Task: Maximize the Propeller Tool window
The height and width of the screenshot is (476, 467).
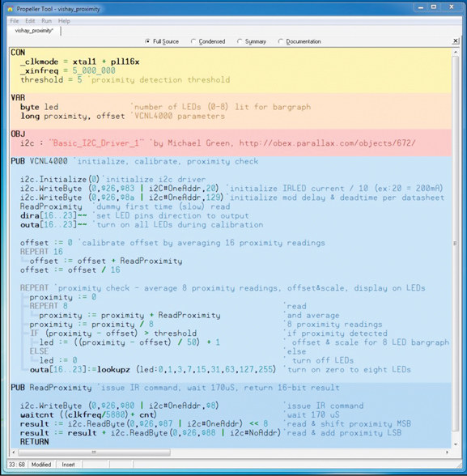Action: (434, 7)
